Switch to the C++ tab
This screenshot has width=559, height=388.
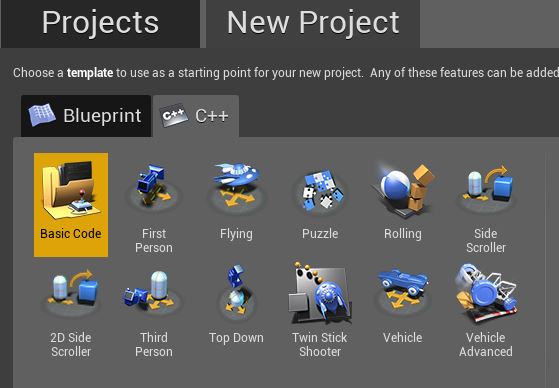tap(196, 116)
